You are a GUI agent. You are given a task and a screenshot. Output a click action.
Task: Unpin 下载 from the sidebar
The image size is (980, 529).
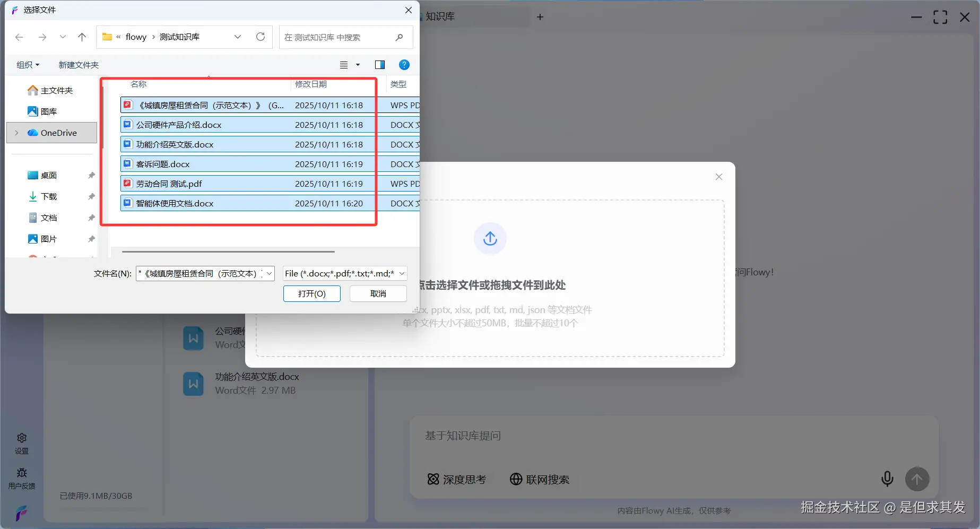coord(91,196)
